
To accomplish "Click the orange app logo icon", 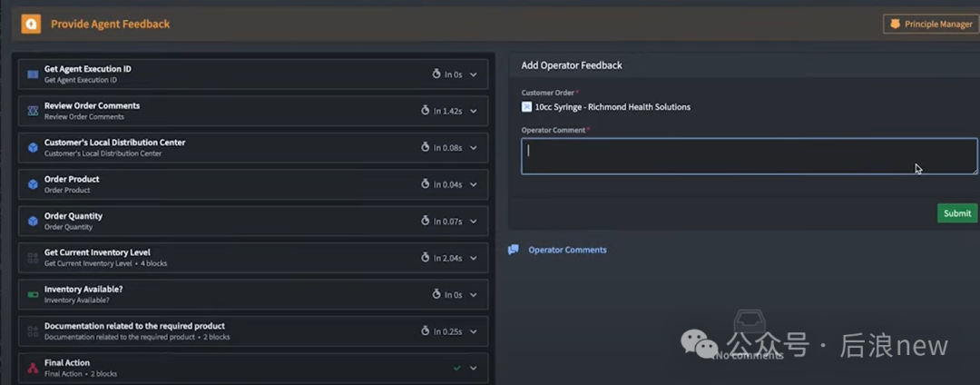I will pyautogui.click(x=31, y=24).
